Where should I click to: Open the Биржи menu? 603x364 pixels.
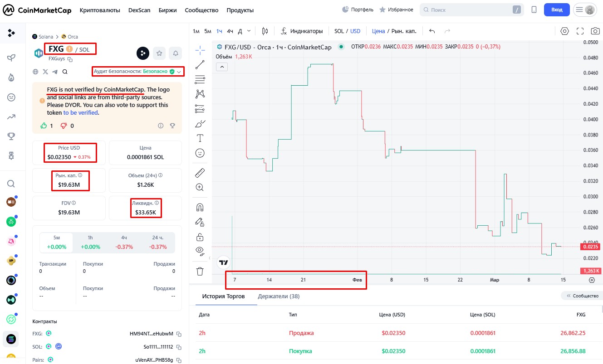tap(167, 10)
